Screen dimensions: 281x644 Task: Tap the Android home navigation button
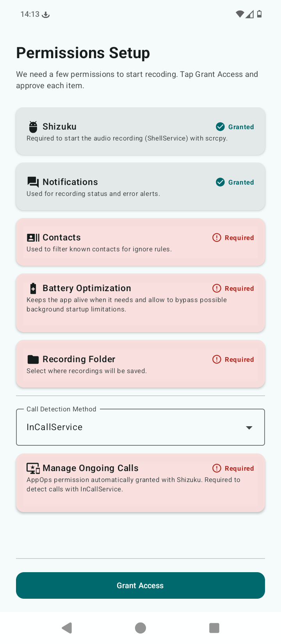pos(140,628)
